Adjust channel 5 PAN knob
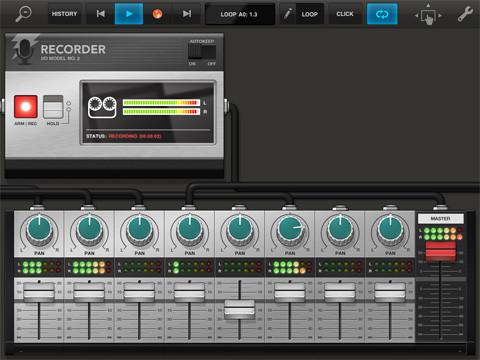Viewport: 480px width, 360px height. click(x=240, y=231)
